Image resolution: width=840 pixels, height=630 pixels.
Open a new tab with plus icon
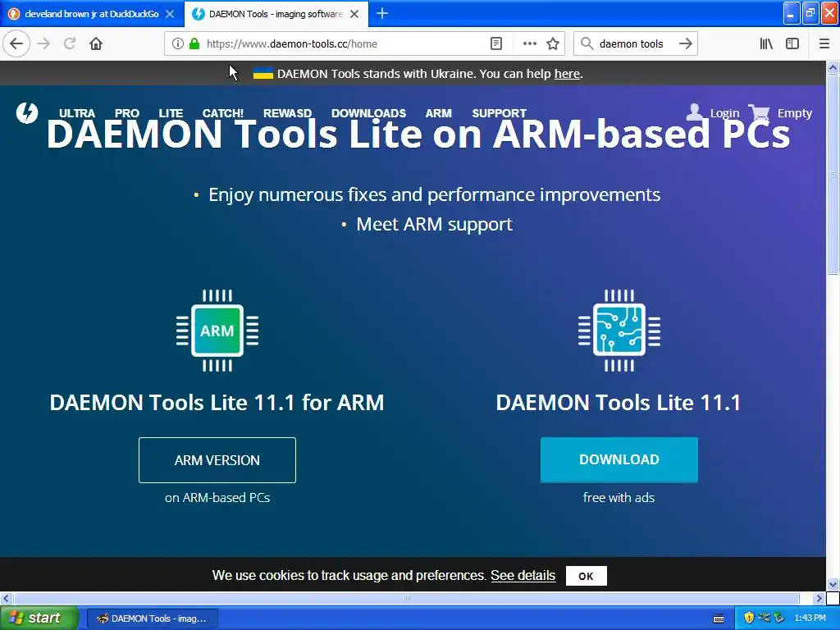(x=382, y=14)
